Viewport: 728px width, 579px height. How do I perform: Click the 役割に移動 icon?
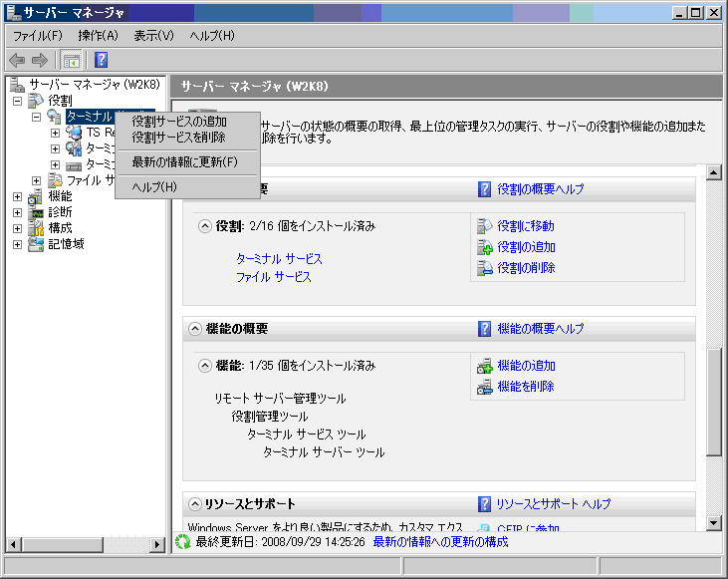pos(484,226)
